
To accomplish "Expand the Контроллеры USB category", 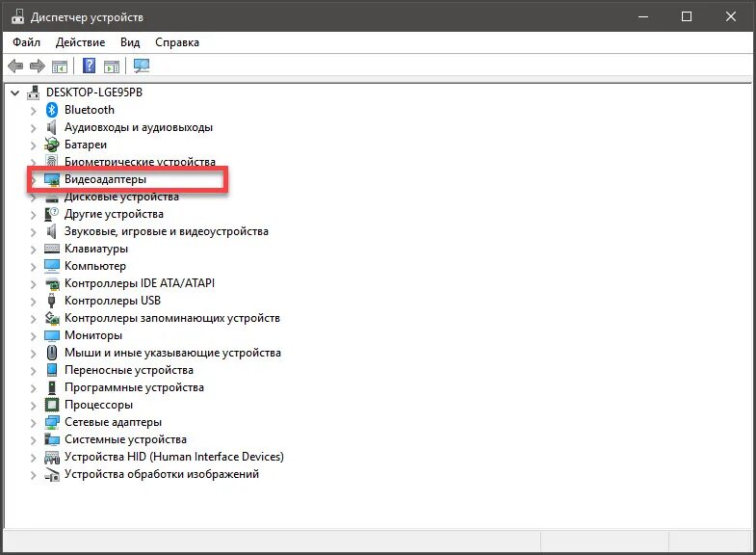I will click(x=33, y=302).
